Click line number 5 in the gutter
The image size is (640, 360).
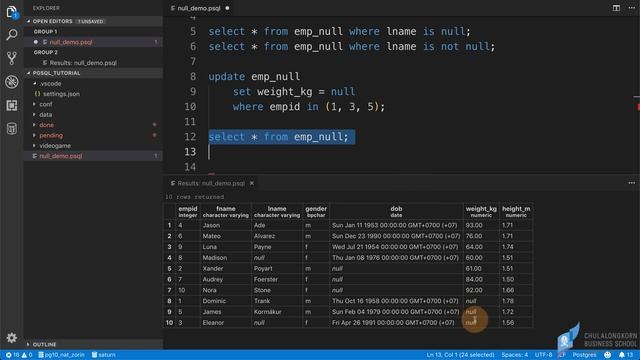(x=192, y=31)
